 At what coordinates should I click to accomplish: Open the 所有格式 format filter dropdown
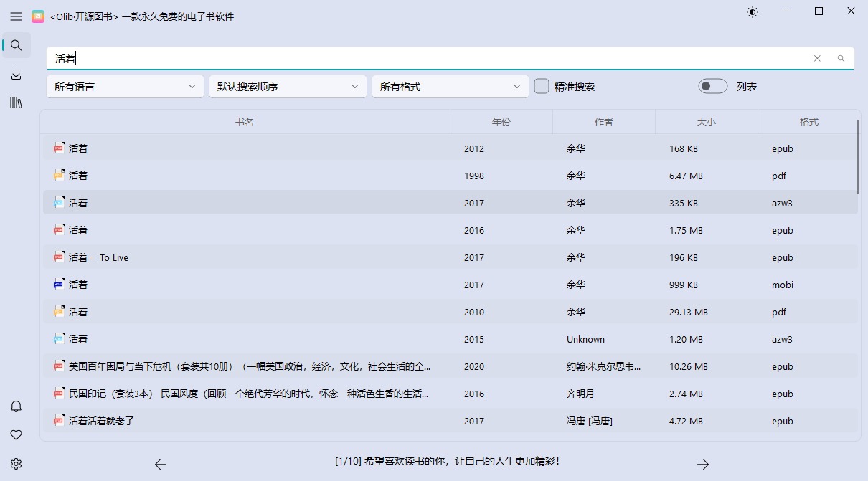point(450,85)
